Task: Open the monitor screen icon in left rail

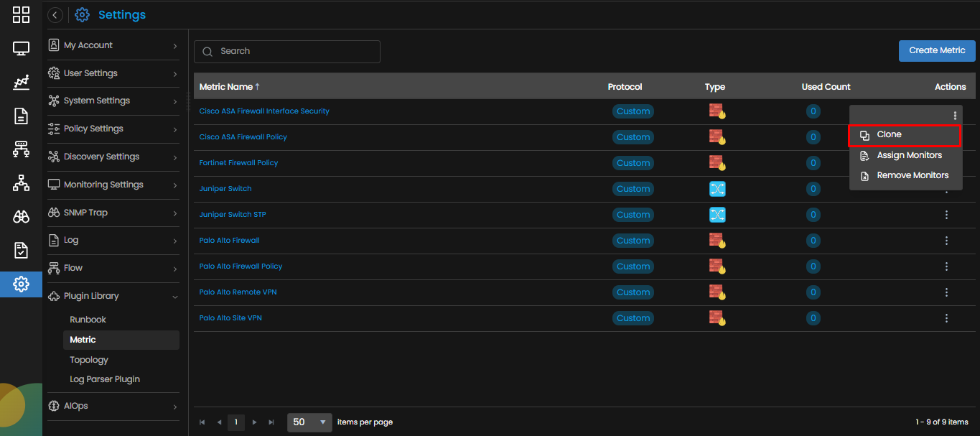Action: 21,49
